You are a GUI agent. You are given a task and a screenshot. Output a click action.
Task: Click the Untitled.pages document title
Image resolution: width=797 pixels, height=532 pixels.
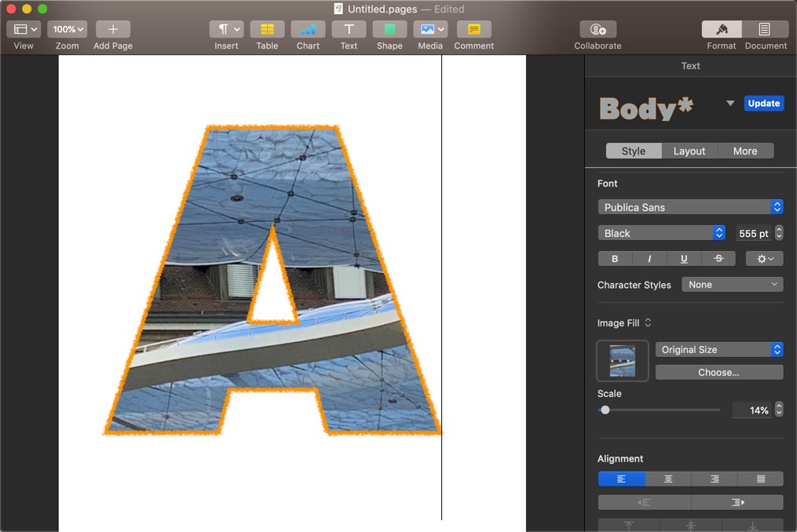[x=382, y=9]
